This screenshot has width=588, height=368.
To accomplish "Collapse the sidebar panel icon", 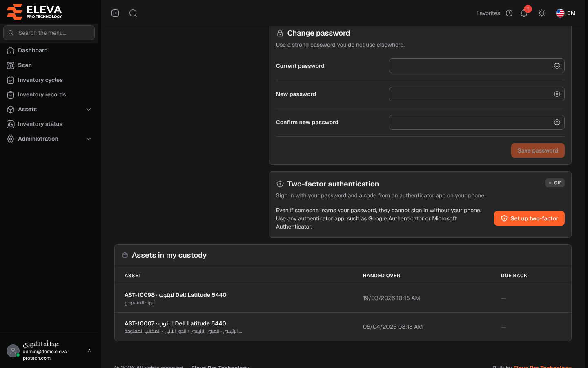I will point(115,13).
